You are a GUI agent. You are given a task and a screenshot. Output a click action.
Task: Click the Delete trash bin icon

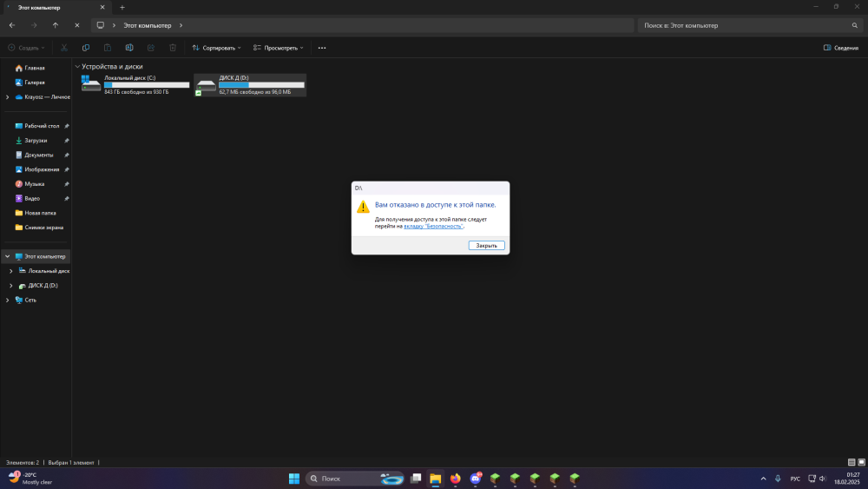tap(173, 48)
